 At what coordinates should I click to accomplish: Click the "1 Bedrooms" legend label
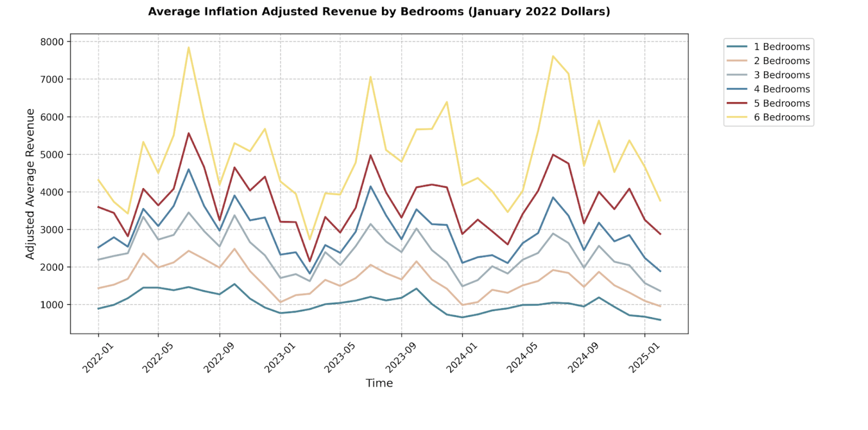click(x=781, y=47)
